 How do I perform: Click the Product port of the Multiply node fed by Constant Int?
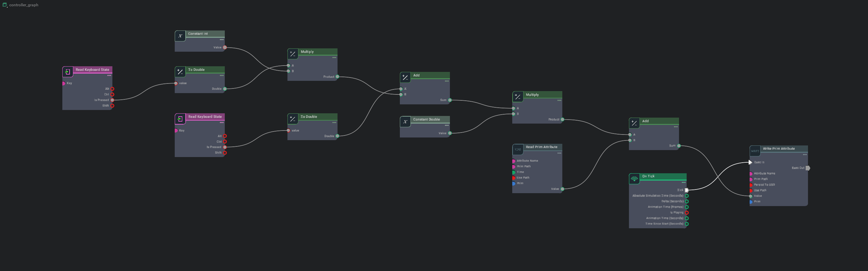click(337, 77)
